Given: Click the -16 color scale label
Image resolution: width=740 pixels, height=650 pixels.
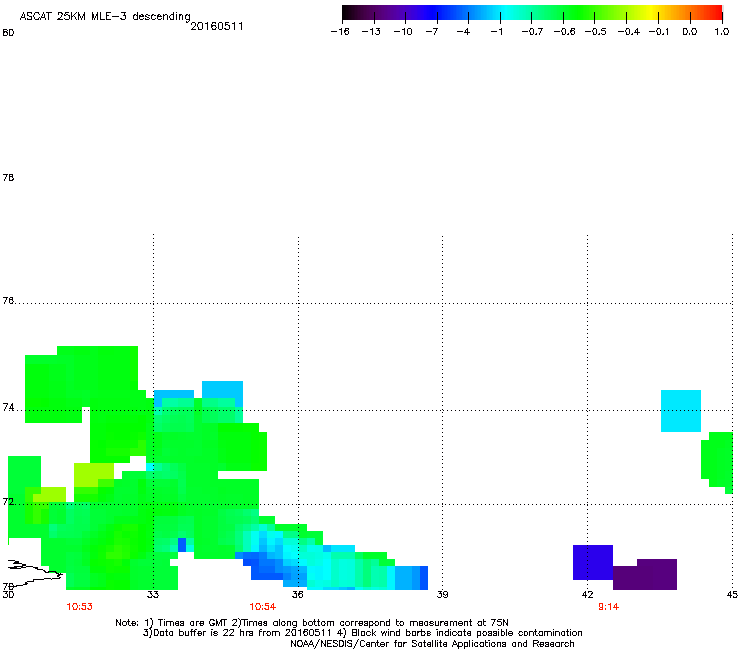Looking at the screenshot, I should coord(340,32).
